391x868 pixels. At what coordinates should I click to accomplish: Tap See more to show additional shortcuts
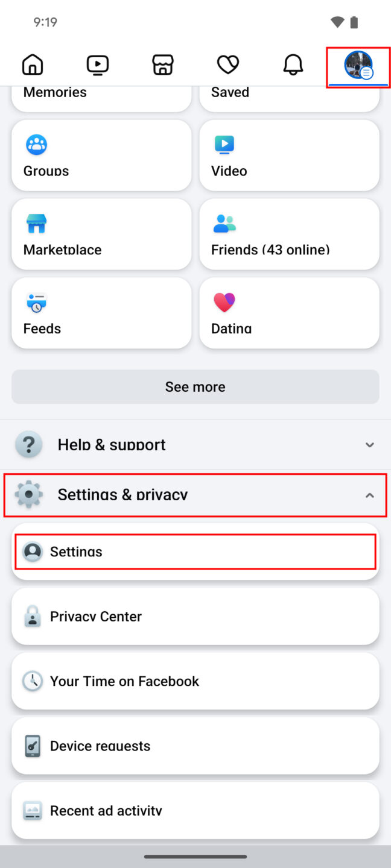click(195, 386)
